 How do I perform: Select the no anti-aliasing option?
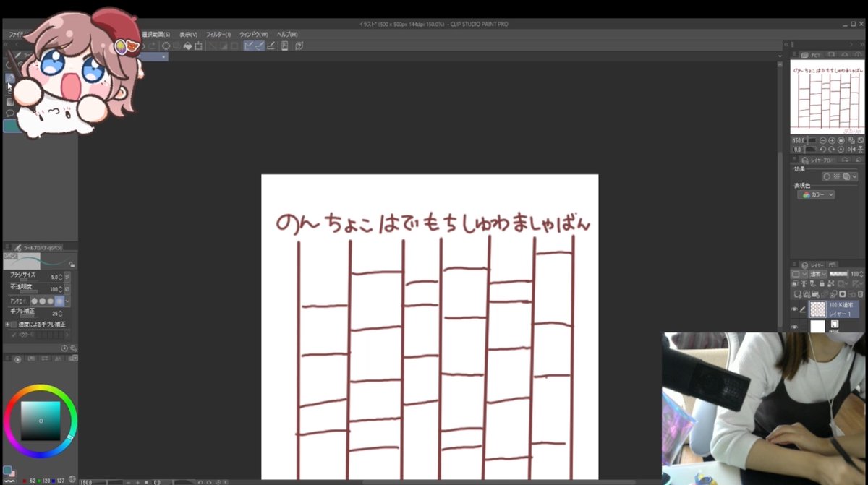point(34,301)
